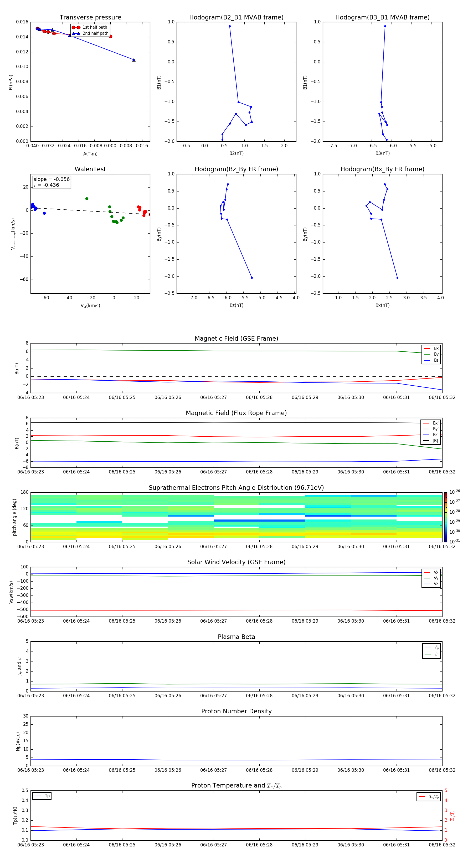Click Bz entry in GSE magnetic field legend
This screenshot has height=868, width=473.
click(431, 361)
